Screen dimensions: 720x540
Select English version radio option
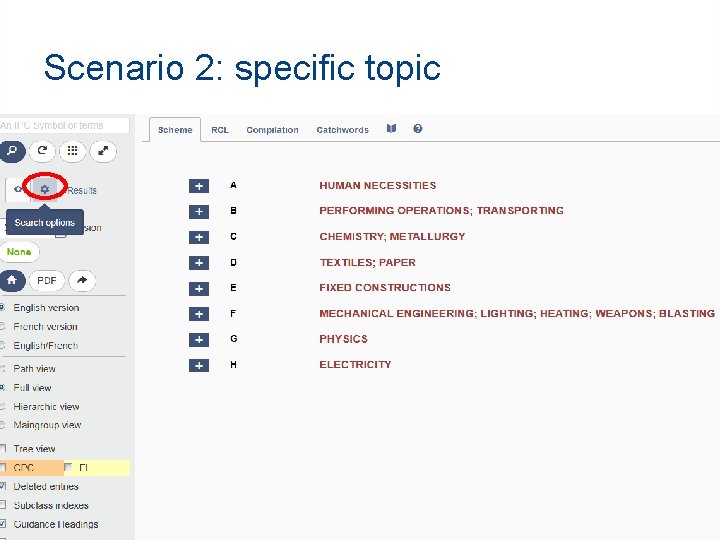tap(2, 307)
